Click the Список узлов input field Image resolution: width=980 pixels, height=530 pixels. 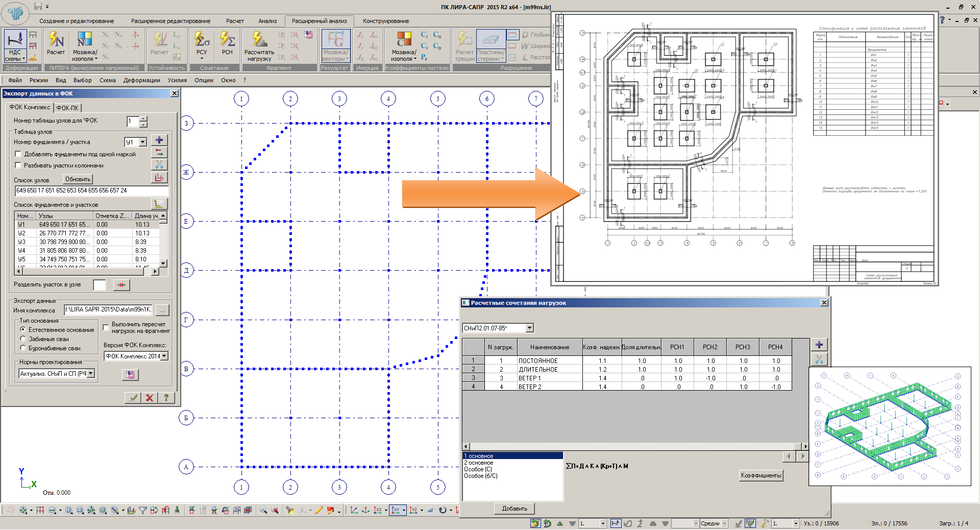point(91,190)
